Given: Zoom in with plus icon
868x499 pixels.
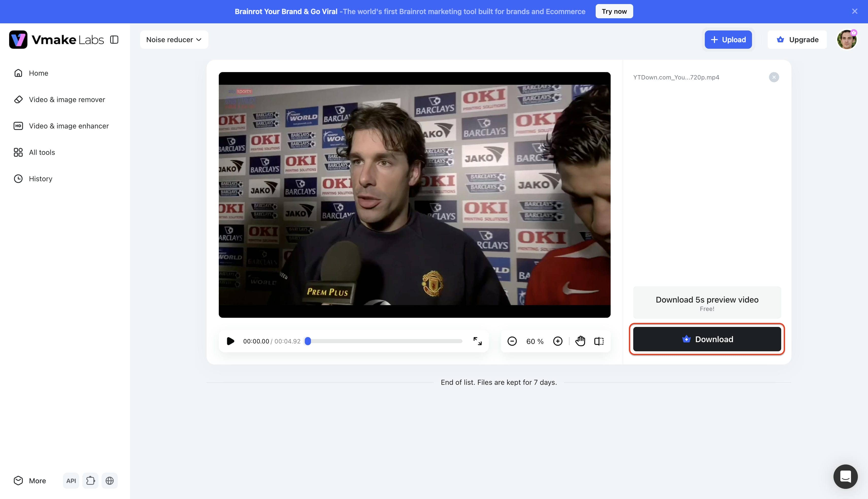Looking at the screenshot, I should [558, 341].
